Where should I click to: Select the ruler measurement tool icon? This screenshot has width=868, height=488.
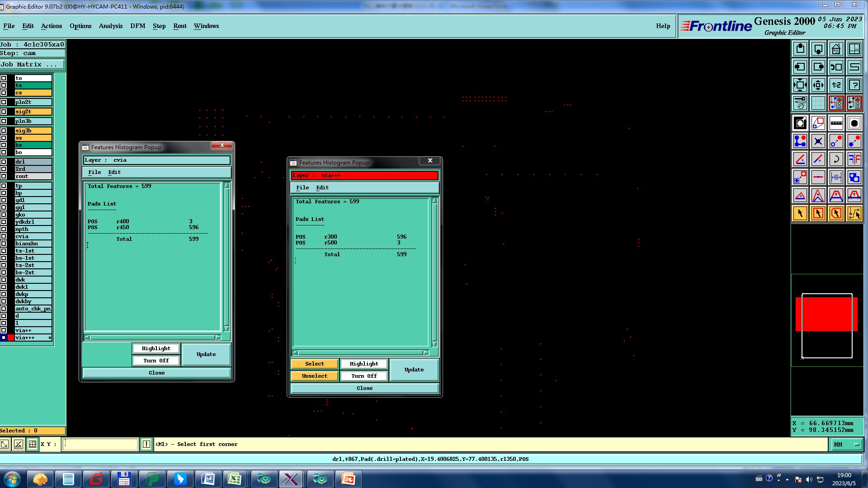[836, 123]
